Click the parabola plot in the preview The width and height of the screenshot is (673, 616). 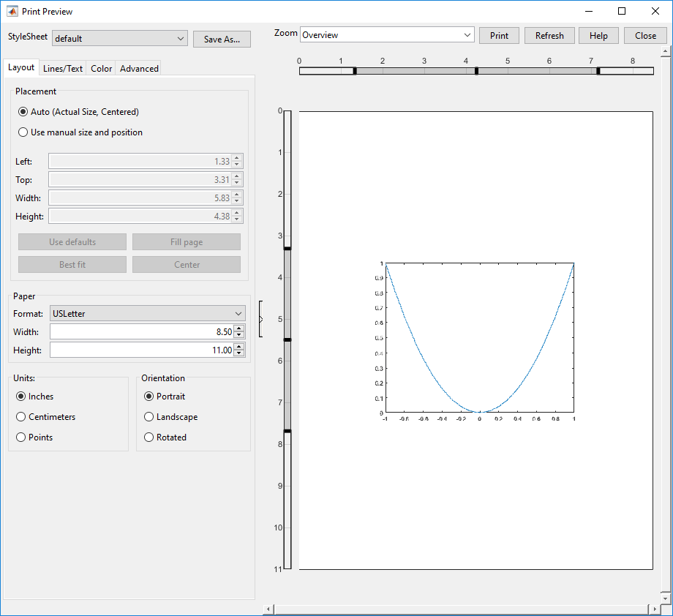(x=479, y=338)
